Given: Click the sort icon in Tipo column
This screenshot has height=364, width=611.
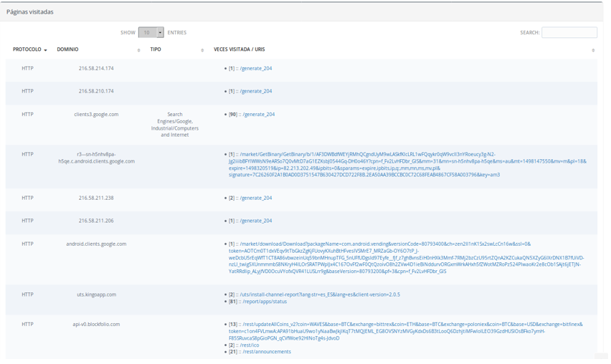Looking at the screenshot, I should coord(202,50).
